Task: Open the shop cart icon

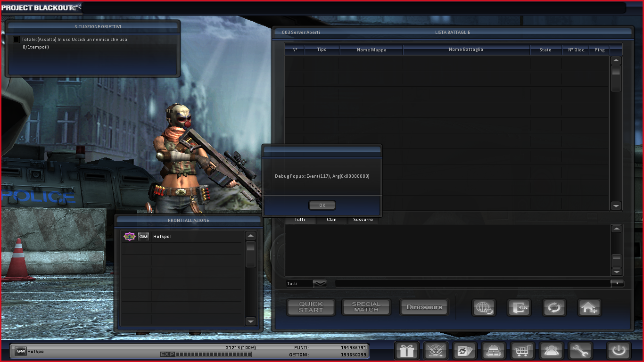Action: 523,351
